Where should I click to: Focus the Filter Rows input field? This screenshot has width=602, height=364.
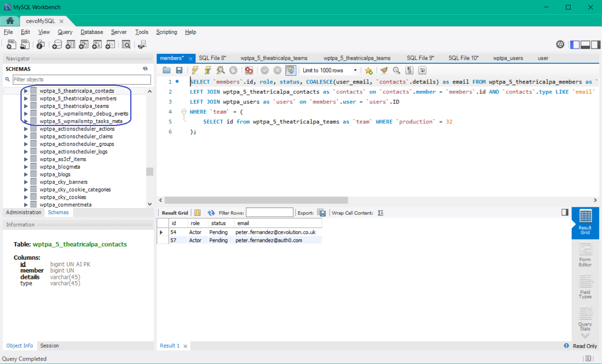click(x=270, y=213)
